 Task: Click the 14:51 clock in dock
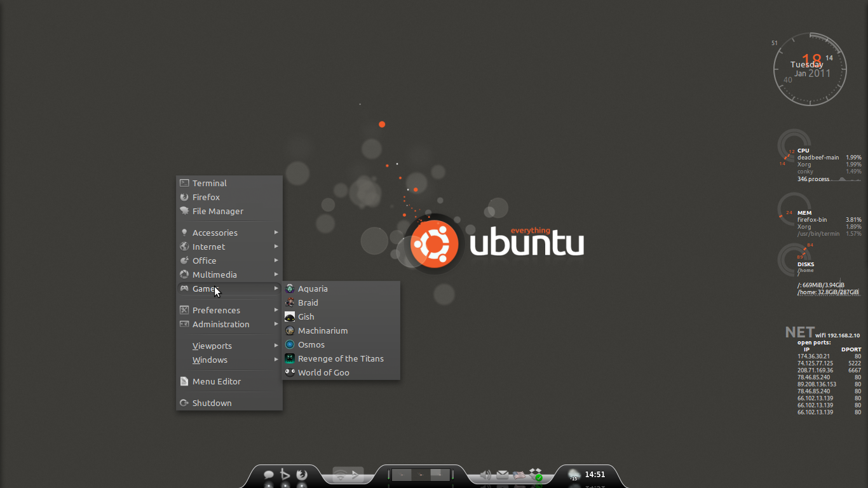click(x=595, y=475)
